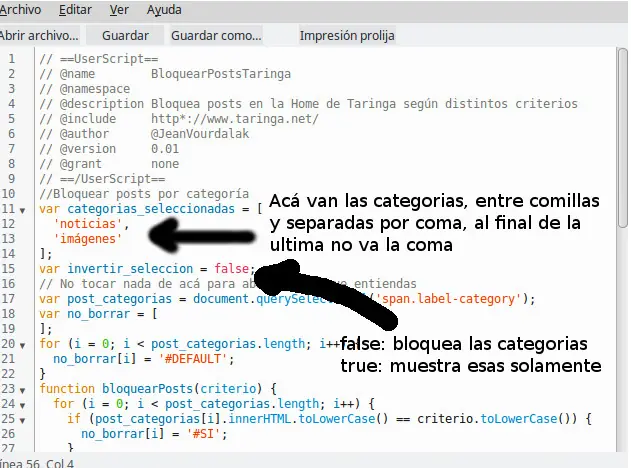The height and width of the screenshot is (468, 631).
Task: Click the 'http*://www.taringa.net/' URL text
Action: coord(235,119)
